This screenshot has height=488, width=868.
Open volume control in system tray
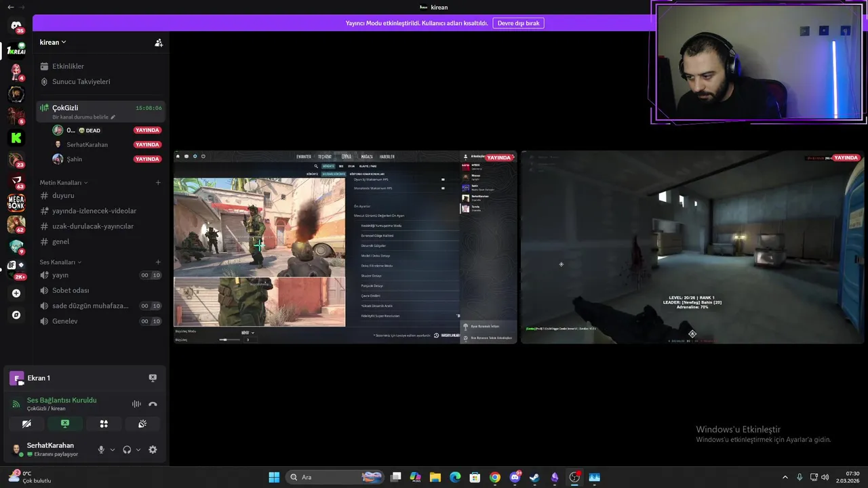(x=825, y=477)
